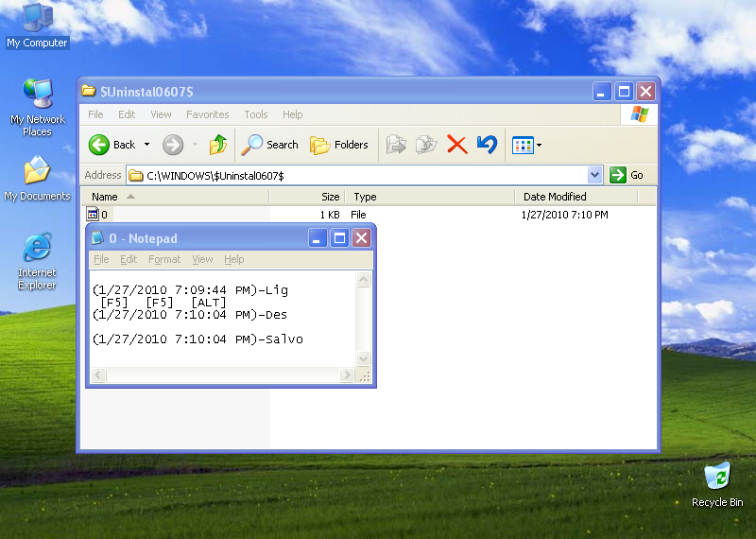Screen dimensions: 756x539
Task: Click the red Delete X icon
Action: tap(457, 145)
